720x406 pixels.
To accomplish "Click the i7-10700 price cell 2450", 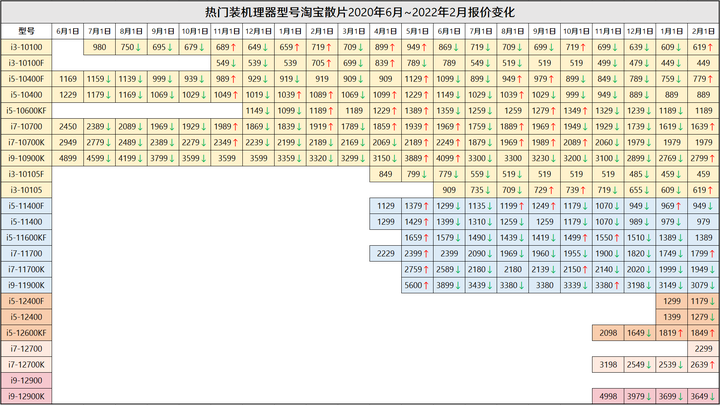I will click(68, 127).
